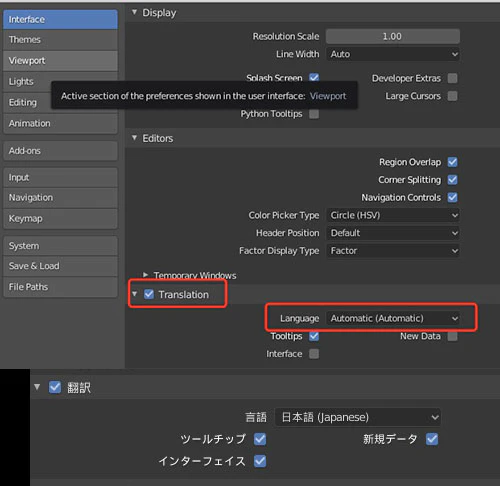
Task: Uncheck the ツールチップ checkbox
Action: point(260,439)
